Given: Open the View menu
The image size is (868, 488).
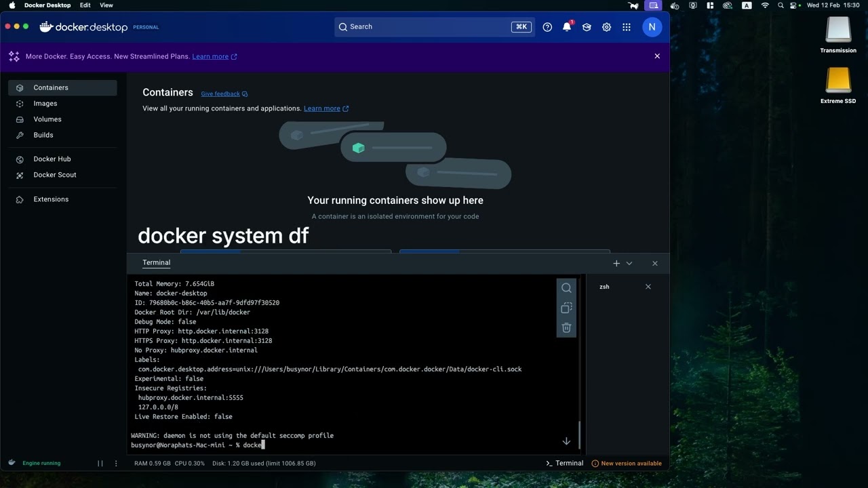Looking at the screenshot, I should [106, 5].
